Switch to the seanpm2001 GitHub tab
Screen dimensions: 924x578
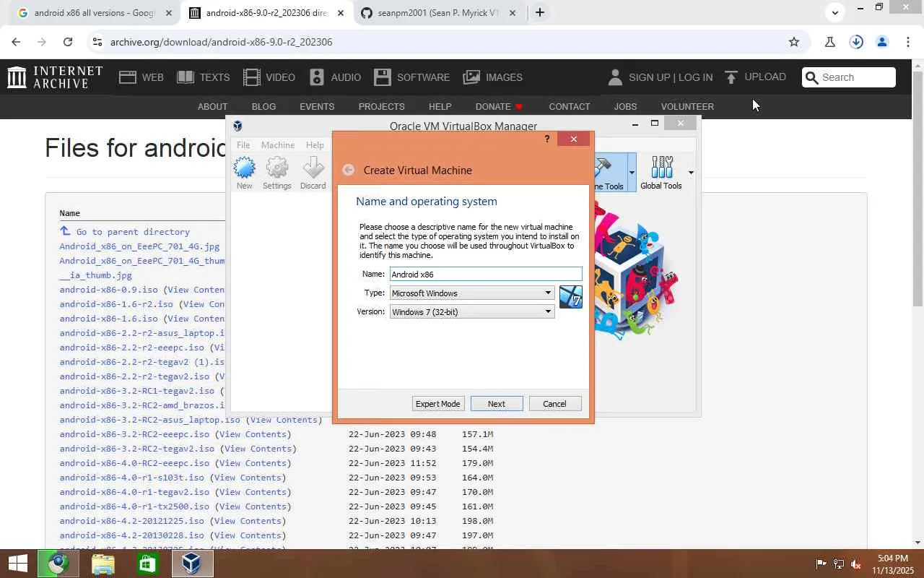click(440, 13)
